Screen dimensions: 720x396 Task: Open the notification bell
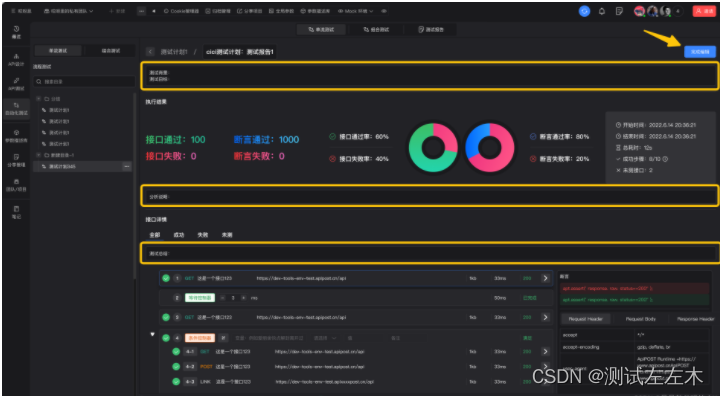(x=602, y=11)
